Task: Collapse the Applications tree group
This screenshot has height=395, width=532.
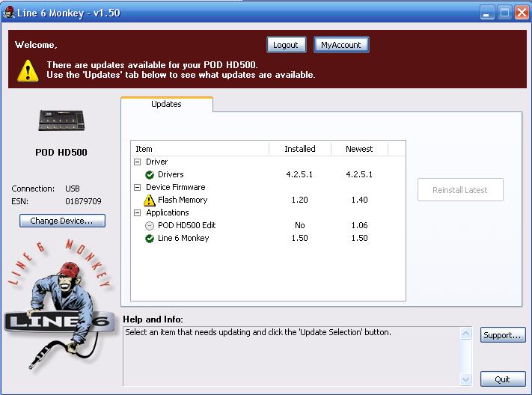Action: click(137, 212)
